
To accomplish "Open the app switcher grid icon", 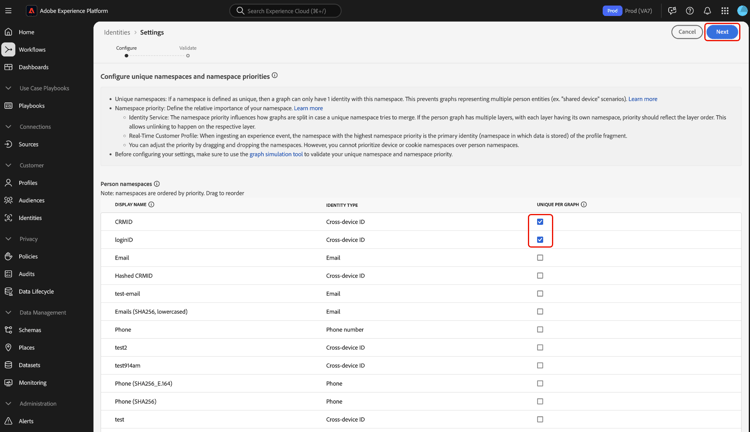I will (x=725, y=11).
